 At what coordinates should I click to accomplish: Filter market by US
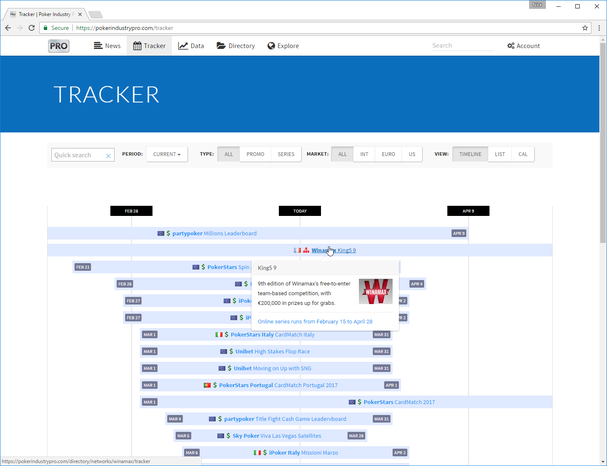tap(412, 154)
